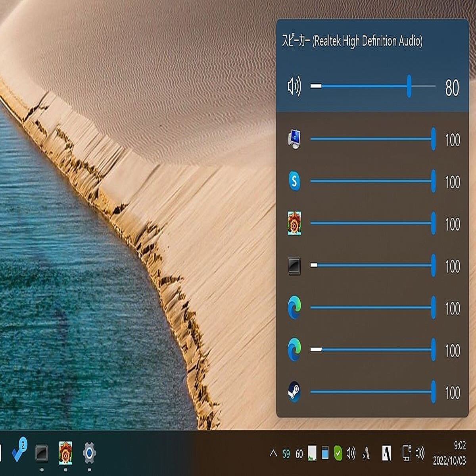Click the ship wheel game icon in taskbar

[65, 453]
